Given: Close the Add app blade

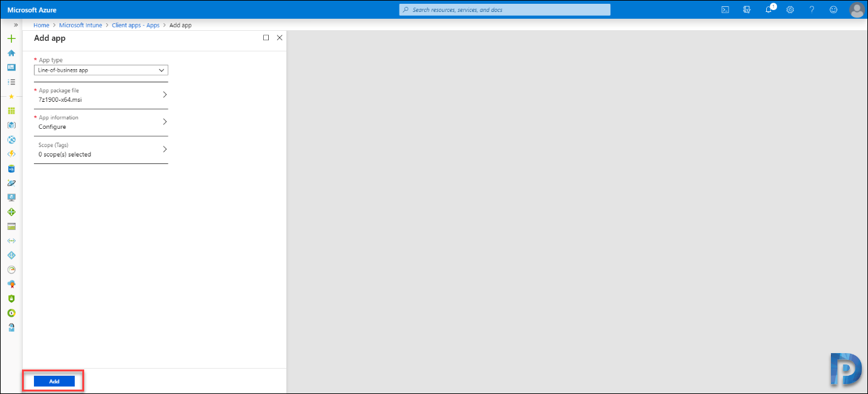Looking at the screenshot, I should click(279, 38).
